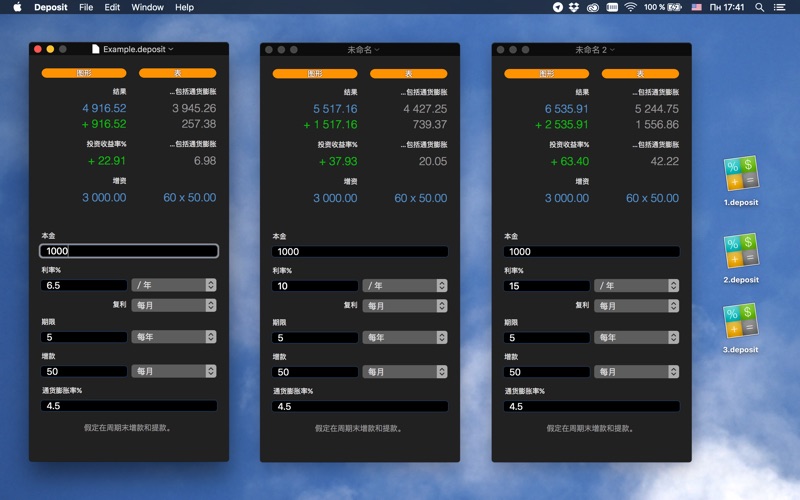
Task: Click document icon in Example.deposit title bar
Action: (x=96, y=49)
